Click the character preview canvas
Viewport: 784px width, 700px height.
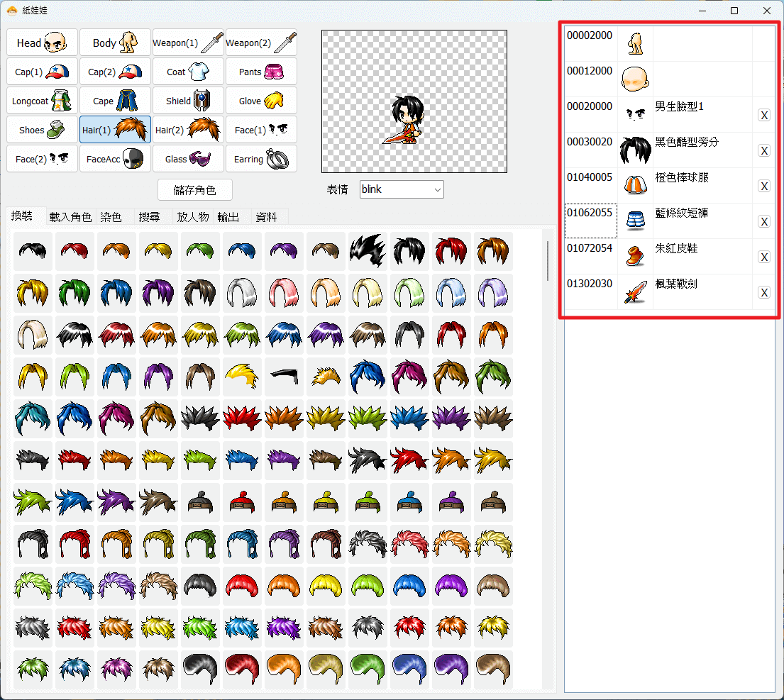tap(414, 101)
